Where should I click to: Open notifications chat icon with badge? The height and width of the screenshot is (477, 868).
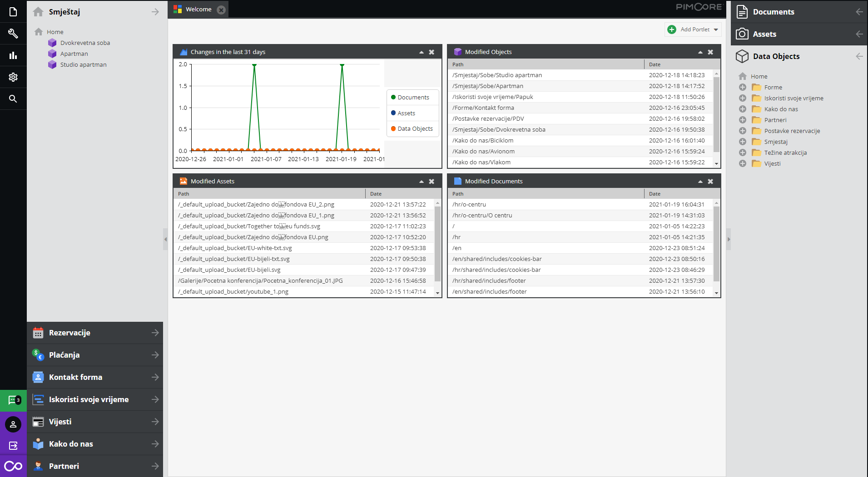[x=13, y=400]
